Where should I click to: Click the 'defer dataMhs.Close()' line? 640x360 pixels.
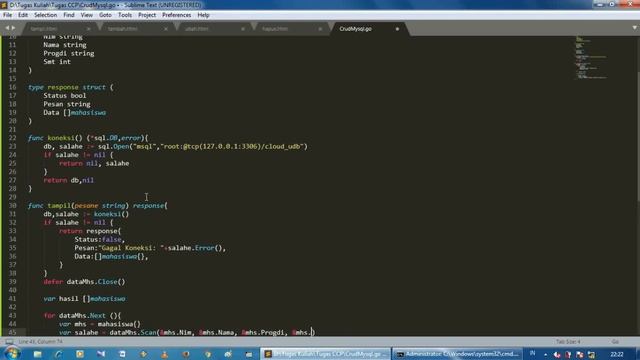coord(84,282)
